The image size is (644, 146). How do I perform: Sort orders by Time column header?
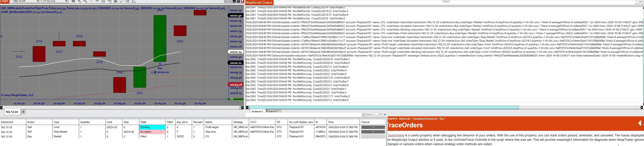(x=343, y=122)
